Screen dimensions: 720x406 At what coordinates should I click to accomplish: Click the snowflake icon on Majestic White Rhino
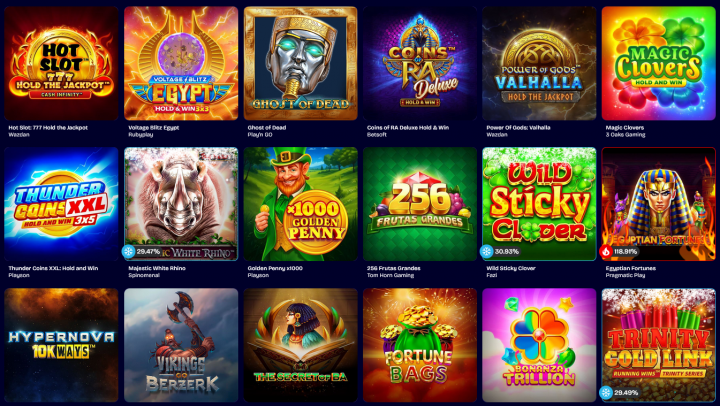pyautogui.click(x=128, y=252)
